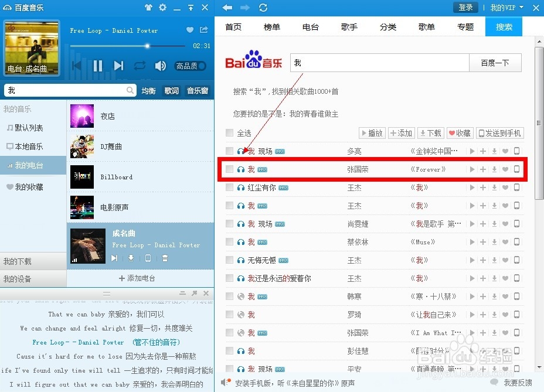Click suggestion link 我的青春谁做主
The image size is (544, 392).
point(314,114)
